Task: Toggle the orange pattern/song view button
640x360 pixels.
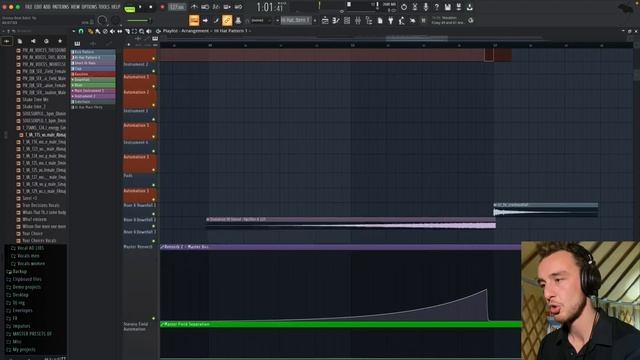Action: (194, 20)
